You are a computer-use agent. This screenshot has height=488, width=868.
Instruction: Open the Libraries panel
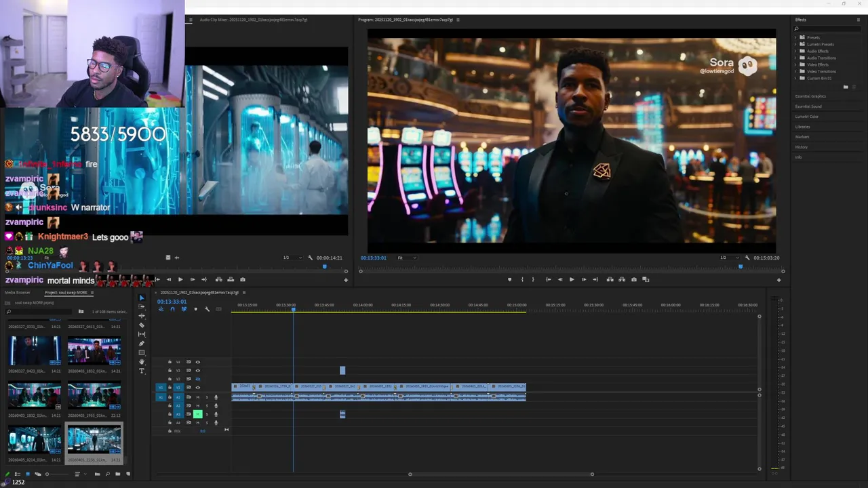pyautogui.click(x=802, y=127)
